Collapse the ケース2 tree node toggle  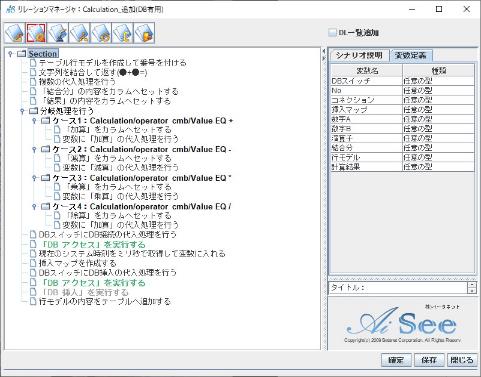tap(34, 149)
